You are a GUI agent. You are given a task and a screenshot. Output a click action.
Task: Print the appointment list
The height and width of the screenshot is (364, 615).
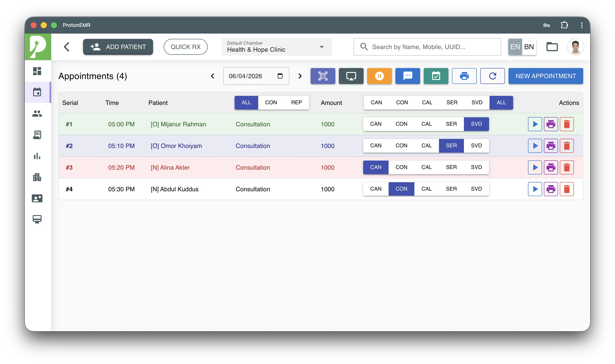click(x=464, y=76)
